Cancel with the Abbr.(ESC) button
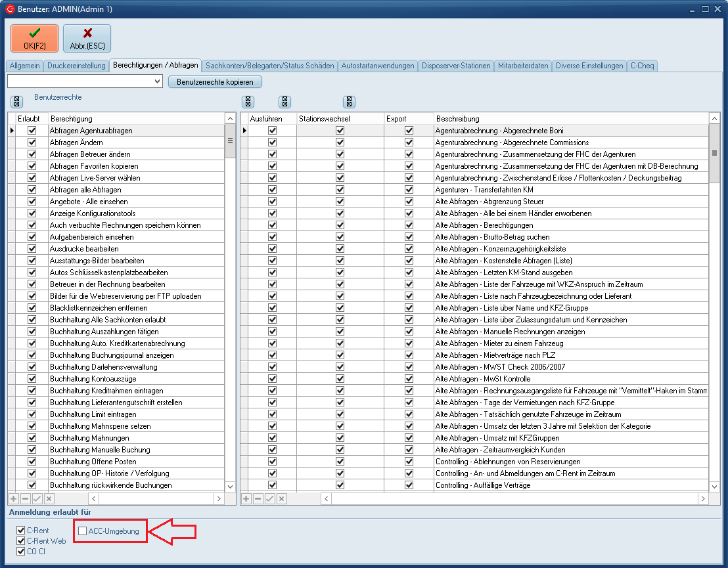 point(87,38)
